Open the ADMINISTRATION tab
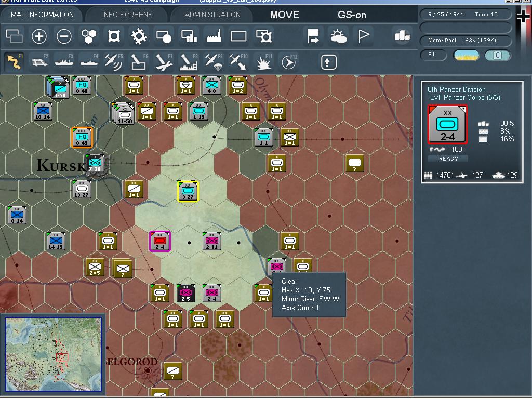Screen dimensions: 532x399 (x=212, y=15)
